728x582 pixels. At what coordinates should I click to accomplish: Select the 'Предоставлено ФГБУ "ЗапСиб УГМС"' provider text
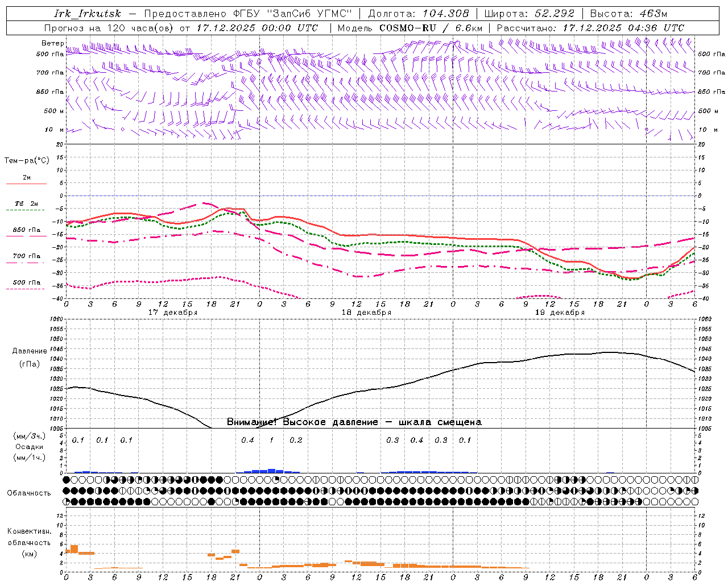click(x=248, y=14)
